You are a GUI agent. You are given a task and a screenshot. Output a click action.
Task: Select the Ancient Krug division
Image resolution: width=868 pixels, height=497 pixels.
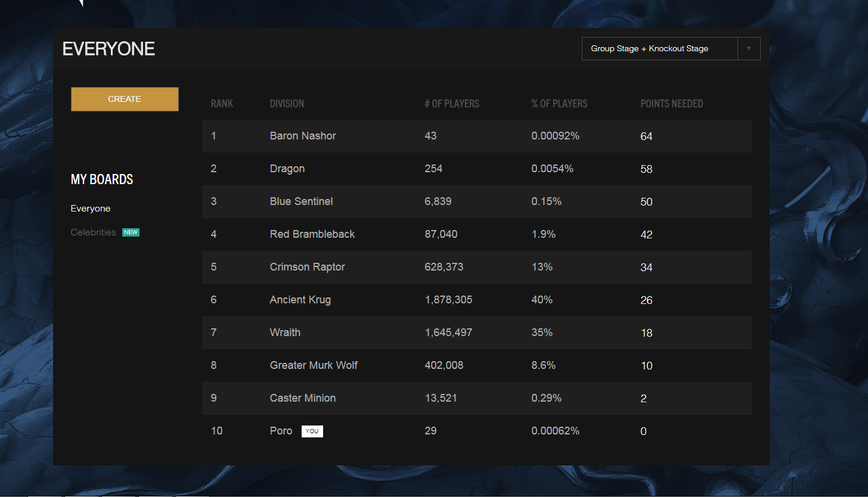coord(300,300)
